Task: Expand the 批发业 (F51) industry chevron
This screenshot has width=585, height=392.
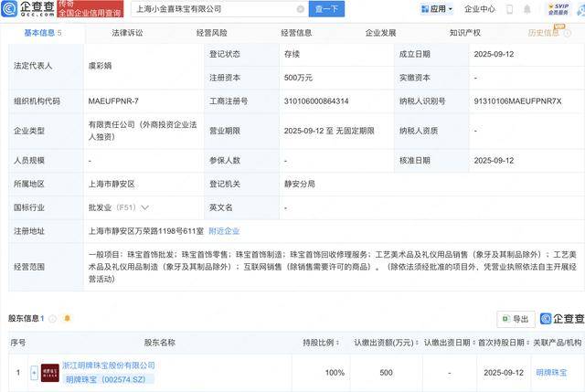Action: pyautogui.click(x=144, y=207)
